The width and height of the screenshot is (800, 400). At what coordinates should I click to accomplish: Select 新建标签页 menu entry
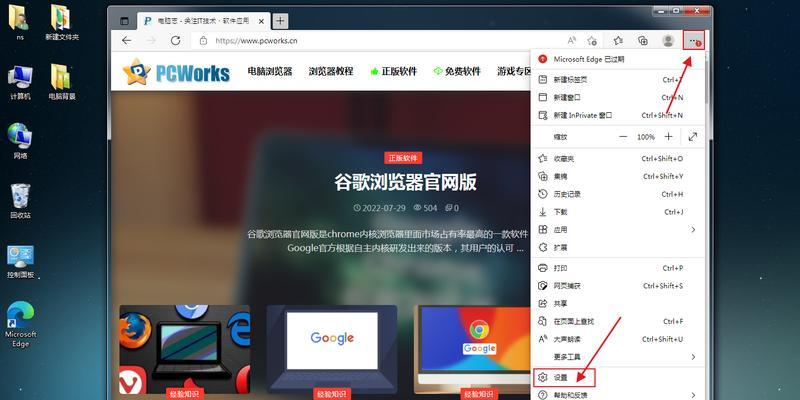pos(617,80)
